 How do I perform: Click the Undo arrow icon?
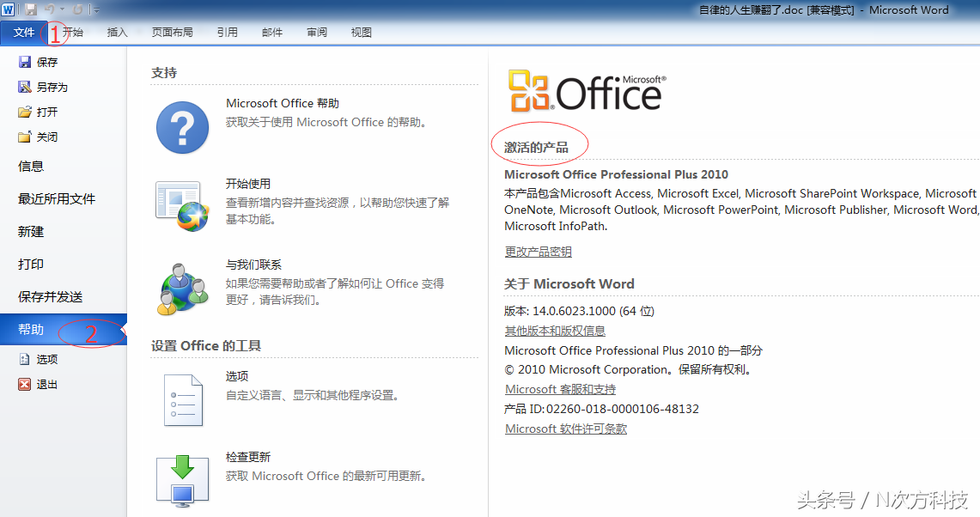49,9
